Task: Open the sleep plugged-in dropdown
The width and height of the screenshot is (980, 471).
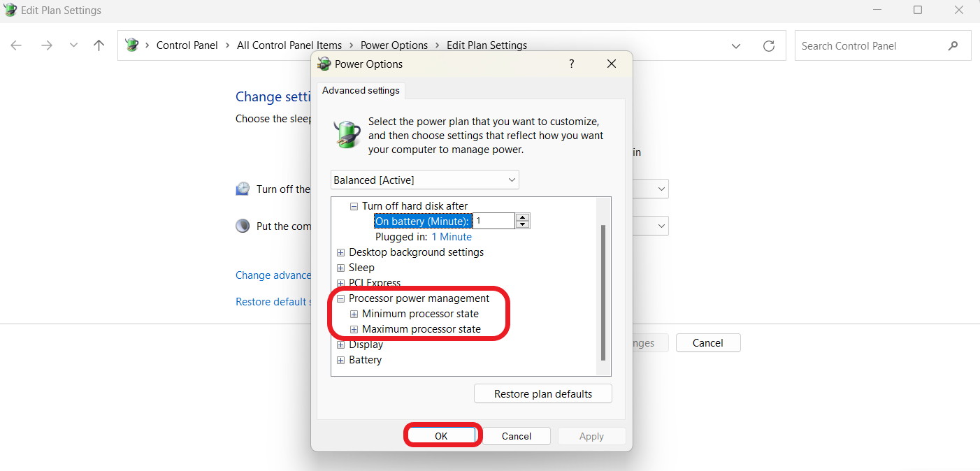Action: [x=650, y=226]
